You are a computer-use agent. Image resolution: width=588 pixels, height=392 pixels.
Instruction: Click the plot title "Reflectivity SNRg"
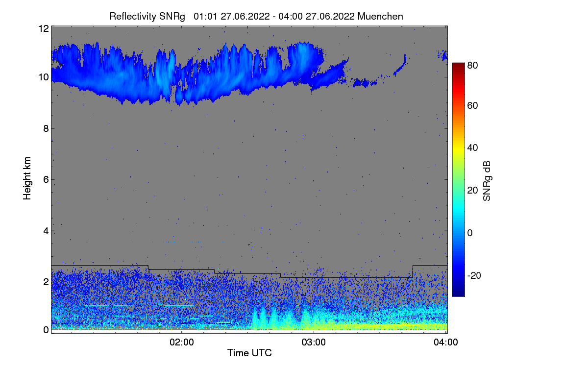click(147, 16)
